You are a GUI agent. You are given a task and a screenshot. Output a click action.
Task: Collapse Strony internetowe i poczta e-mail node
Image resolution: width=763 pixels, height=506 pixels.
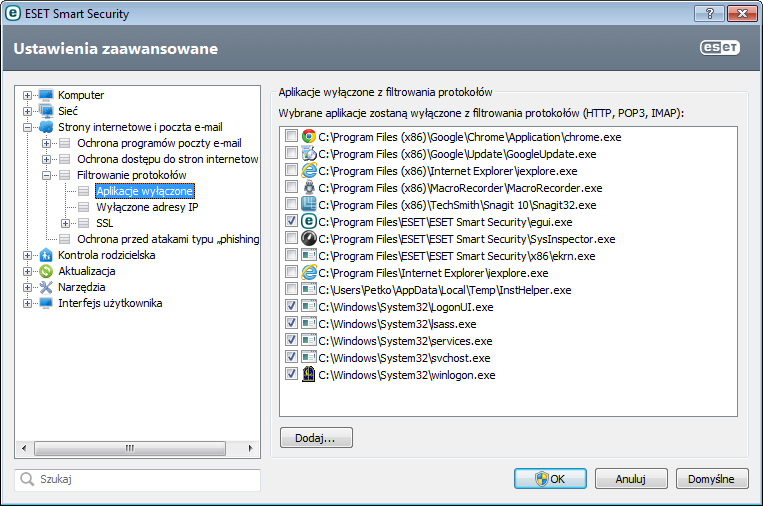click(x=27, y=127)
